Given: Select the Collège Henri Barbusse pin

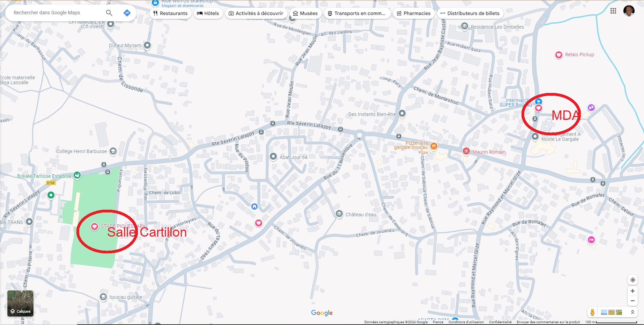Looking at the screenshot, I should point(113,151).
